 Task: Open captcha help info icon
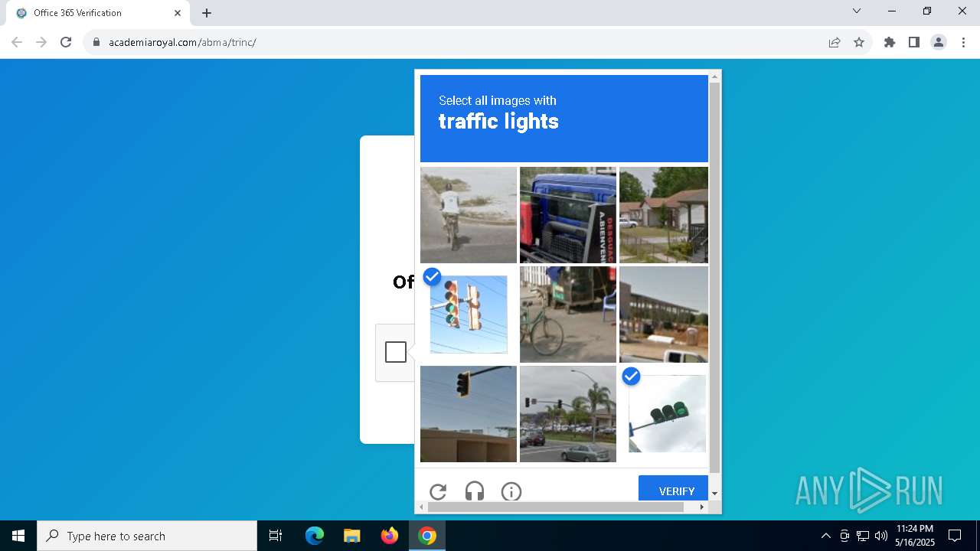[511, 491]
